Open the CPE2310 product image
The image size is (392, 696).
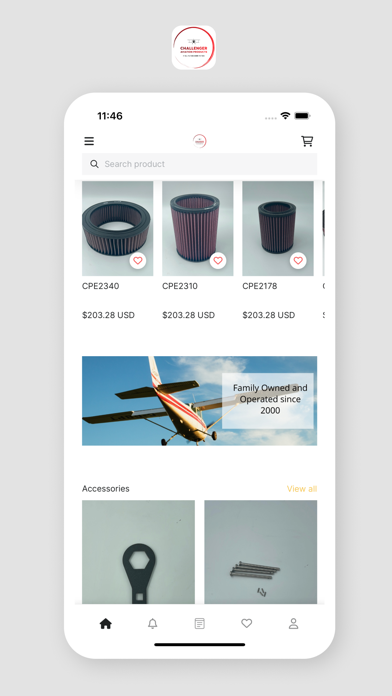pos(198,228)
